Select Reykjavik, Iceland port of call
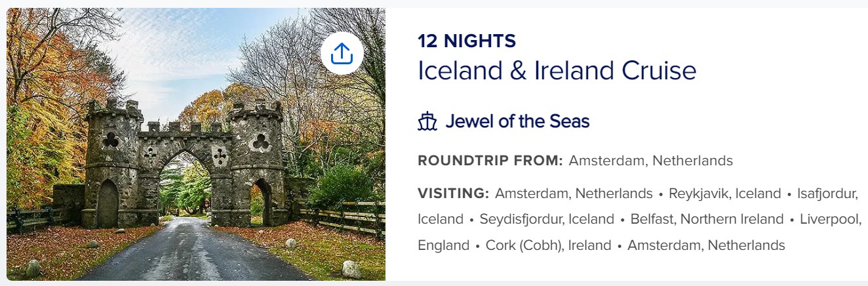Screen dimensions: 868x286 (724, 194)
